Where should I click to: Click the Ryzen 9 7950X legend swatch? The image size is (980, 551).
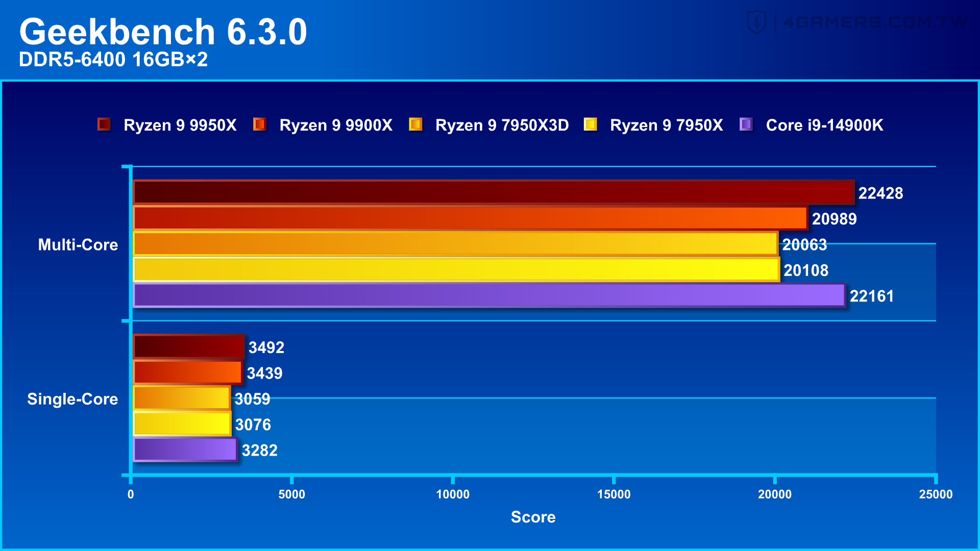[591, 124]
